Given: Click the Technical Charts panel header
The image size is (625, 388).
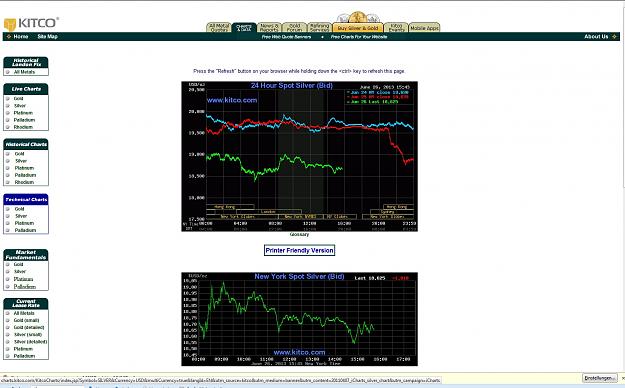Looking at the screenshot, I should 26,199.
